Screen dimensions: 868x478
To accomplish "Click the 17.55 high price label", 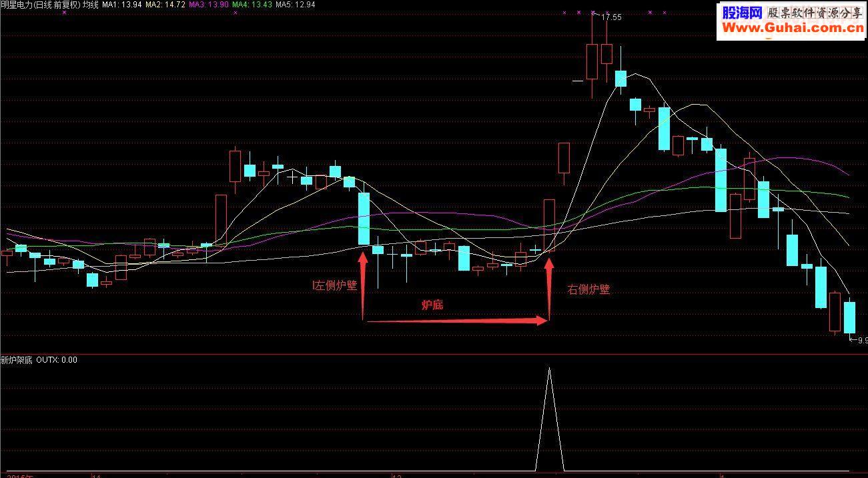I will (611, 17).
